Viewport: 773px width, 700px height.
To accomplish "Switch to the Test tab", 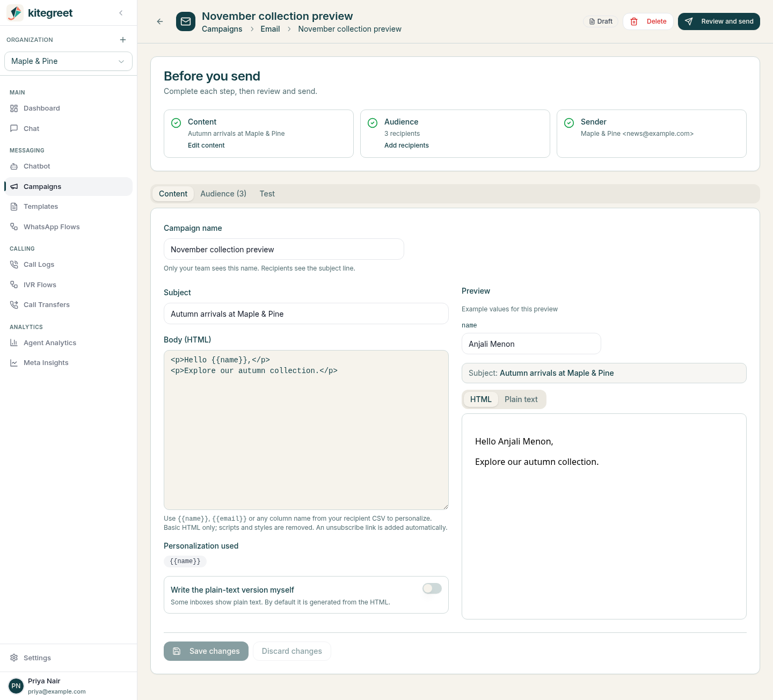I will (267, 194).
